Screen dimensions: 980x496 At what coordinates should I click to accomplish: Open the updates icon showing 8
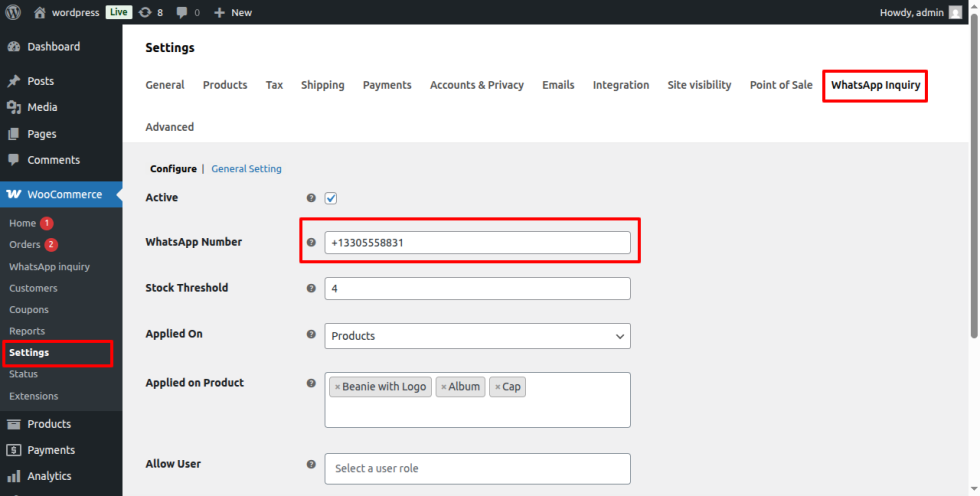[x=145, y=12]
